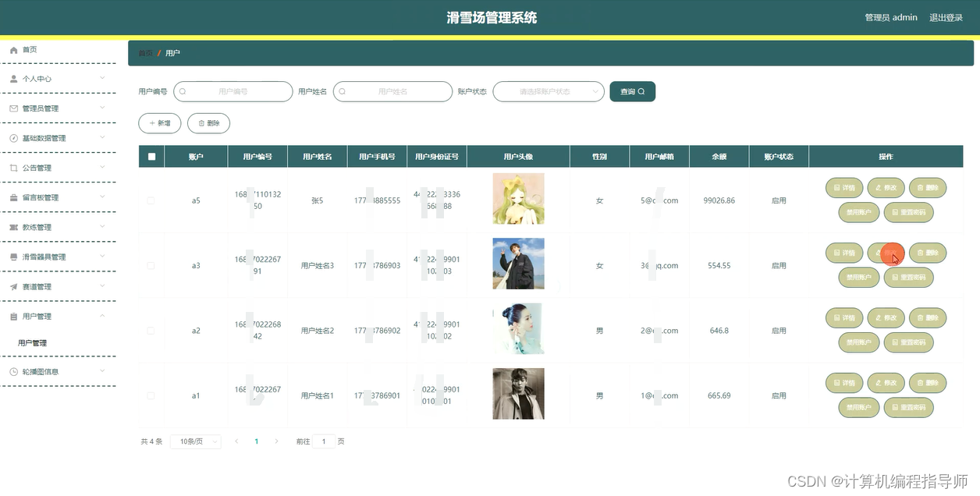Screen dimensions: 980x496
Task: Expand the 基础数据管理 menu chevron
Action: click(x=102, y=137)
